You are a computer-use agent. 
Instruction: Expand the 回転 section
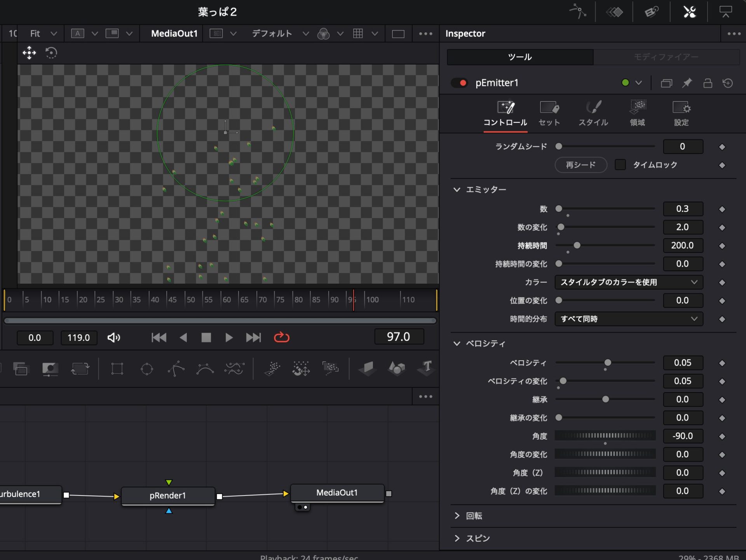coord(457,516)
